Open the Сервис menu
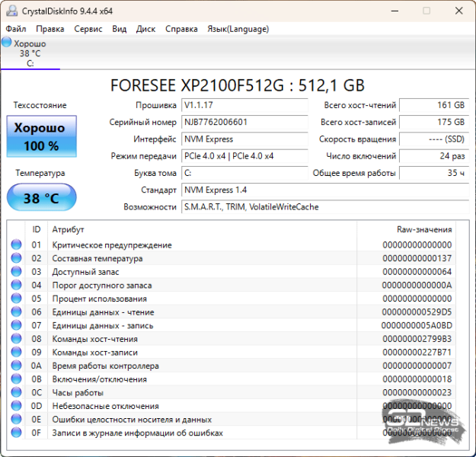 [x=88, y=29]
